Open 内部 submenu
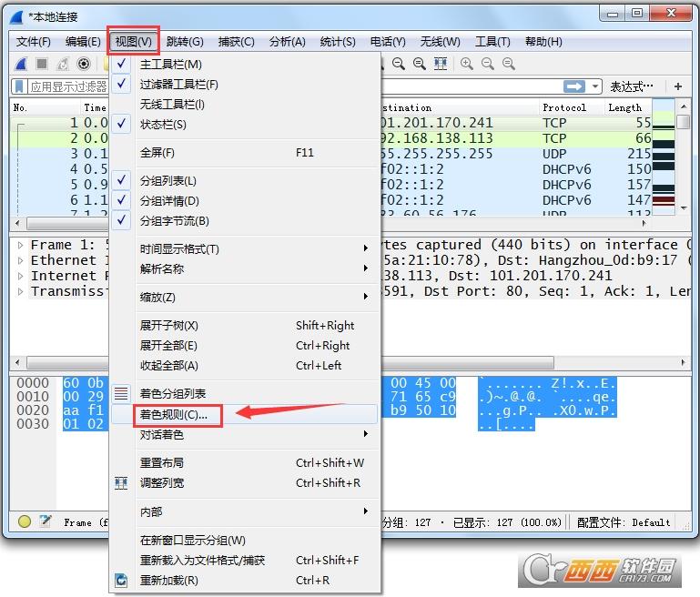 click(x=245, y=511)
